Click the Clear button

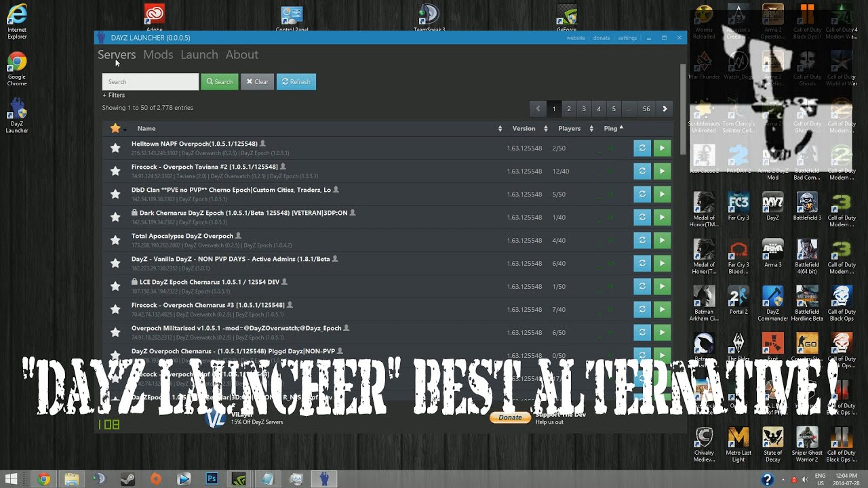(257, 82)
